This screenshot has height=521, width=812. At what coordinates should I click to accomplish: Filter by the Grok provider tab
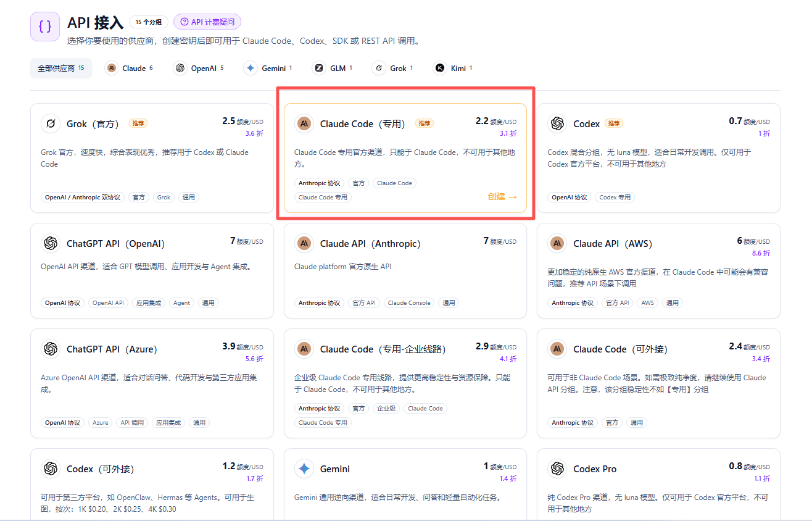point(393,68)
